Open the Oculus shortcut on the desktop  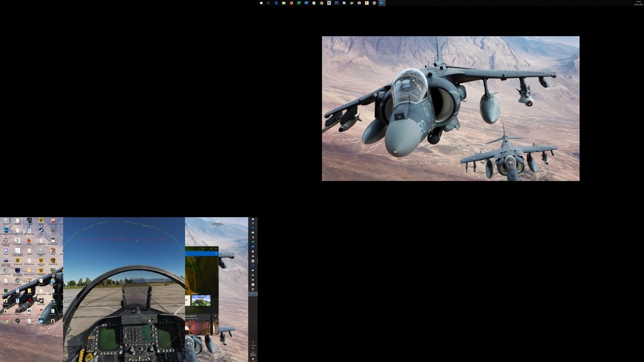(x=29, y=311)
